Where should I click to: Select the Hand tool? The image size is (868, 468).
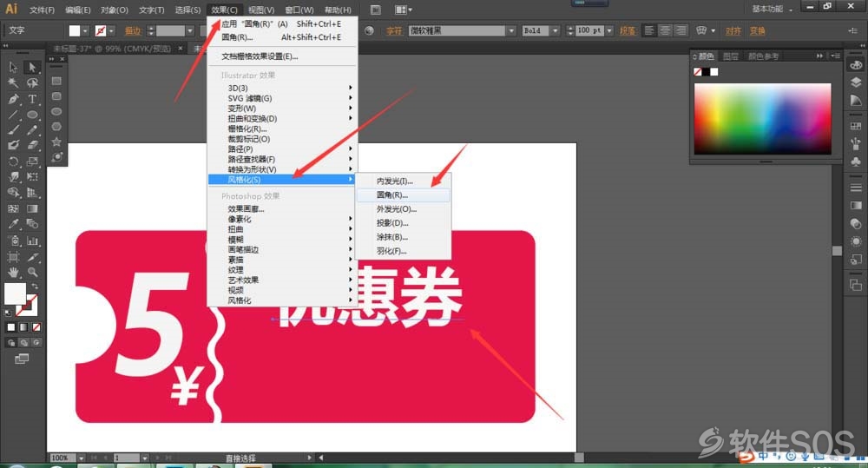13,273
